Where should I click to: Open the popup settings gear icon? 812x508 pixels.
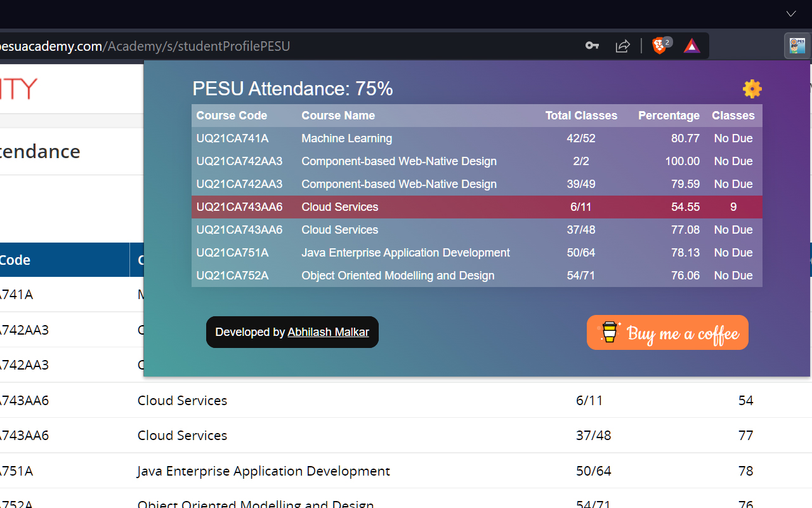pyautogui.click(x=752, y=89)
